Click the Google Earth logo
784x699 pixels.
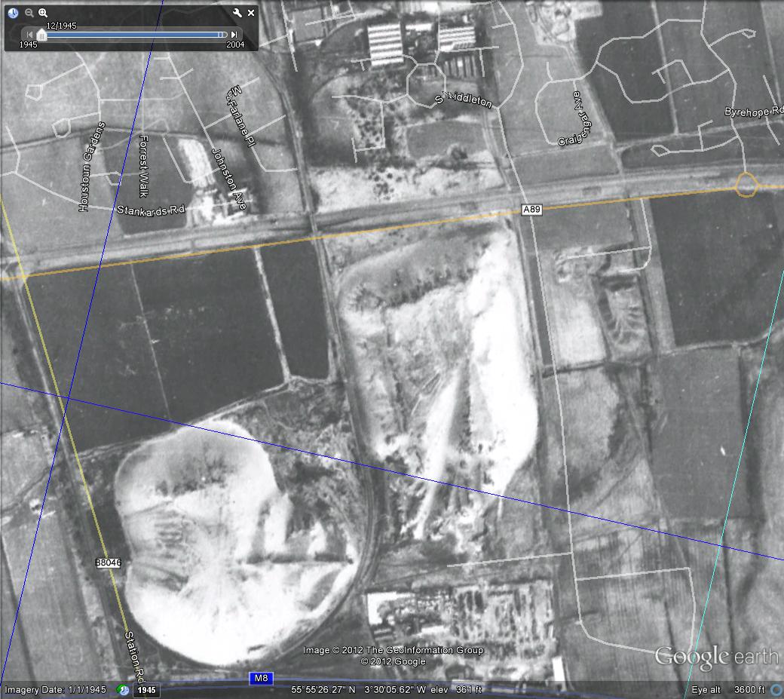(x=715, y=656)
